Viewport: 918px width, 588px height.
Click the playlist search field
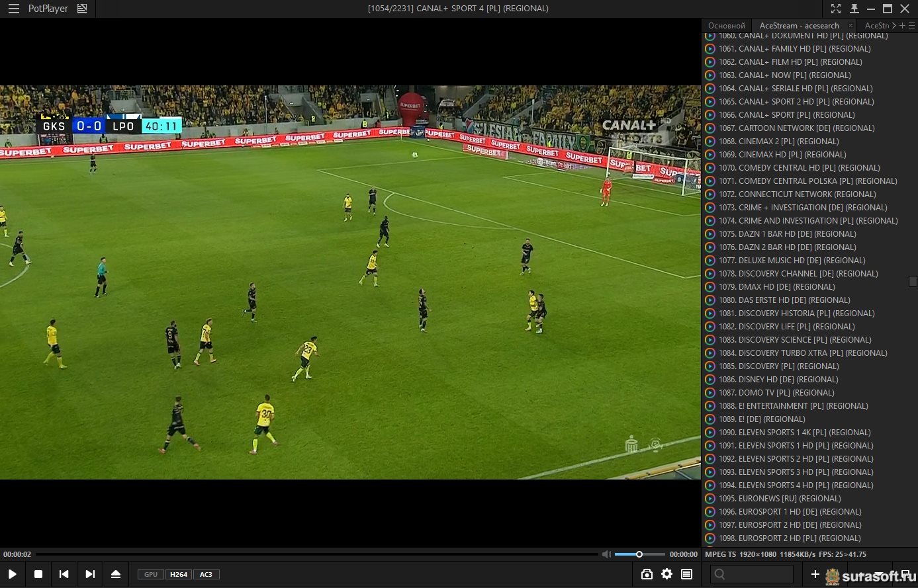752,574
